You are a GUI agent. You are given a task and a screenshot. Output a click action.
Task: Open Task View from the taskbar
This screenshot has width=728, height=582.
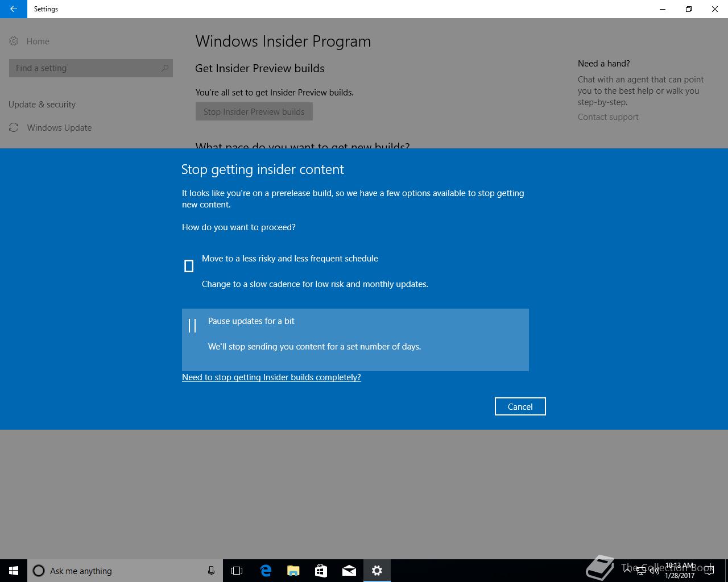click(x=237, y=571)
